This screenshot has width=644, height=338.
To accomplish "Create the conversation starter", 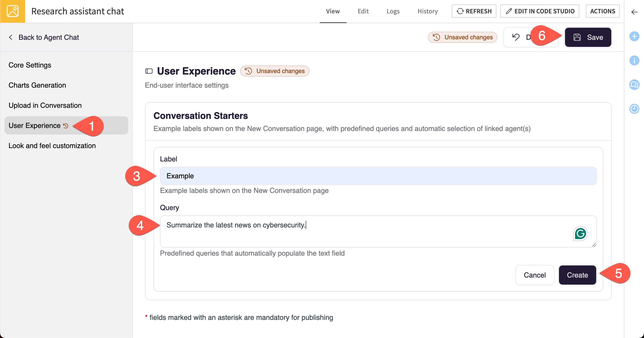I will 577,275.
